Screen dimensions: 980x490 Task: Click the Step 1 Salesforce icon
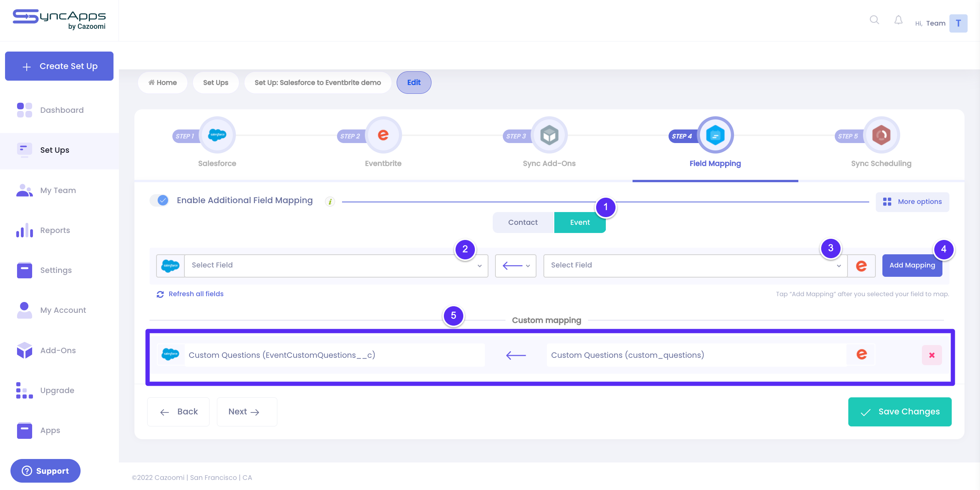click(x=217, y=135)
